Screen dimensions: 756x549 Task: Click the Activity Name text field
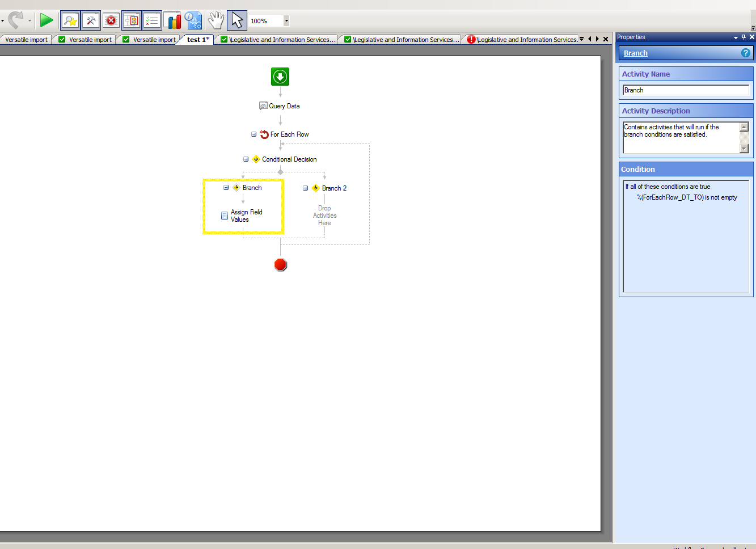pos(685,90)
